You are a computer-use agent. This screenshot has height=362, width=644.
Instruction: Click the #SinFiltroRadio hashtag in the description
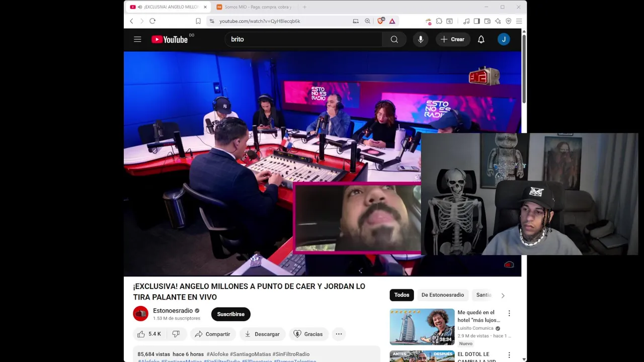(291, 354)
